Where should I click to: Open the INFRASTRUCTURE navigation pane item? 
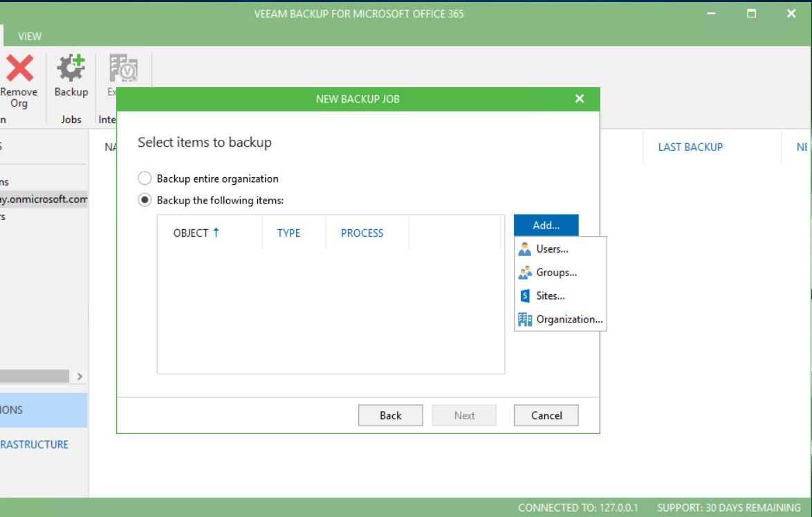(34, 444)
